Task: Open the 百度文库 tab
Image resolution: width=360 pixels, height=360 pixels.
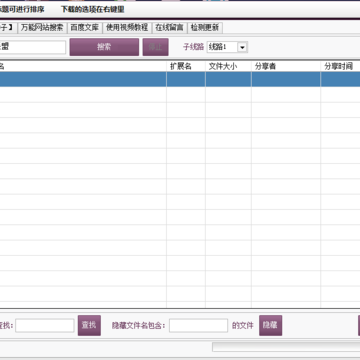Action: tap(85, 28)
